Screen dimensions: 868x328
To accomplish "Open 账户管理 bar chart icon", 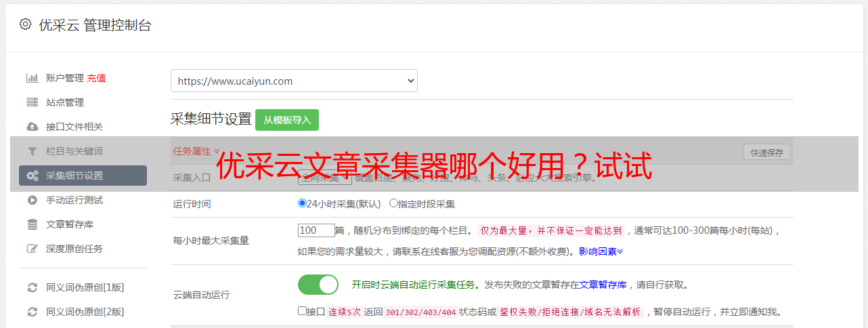I will click(x=32, y=78).
